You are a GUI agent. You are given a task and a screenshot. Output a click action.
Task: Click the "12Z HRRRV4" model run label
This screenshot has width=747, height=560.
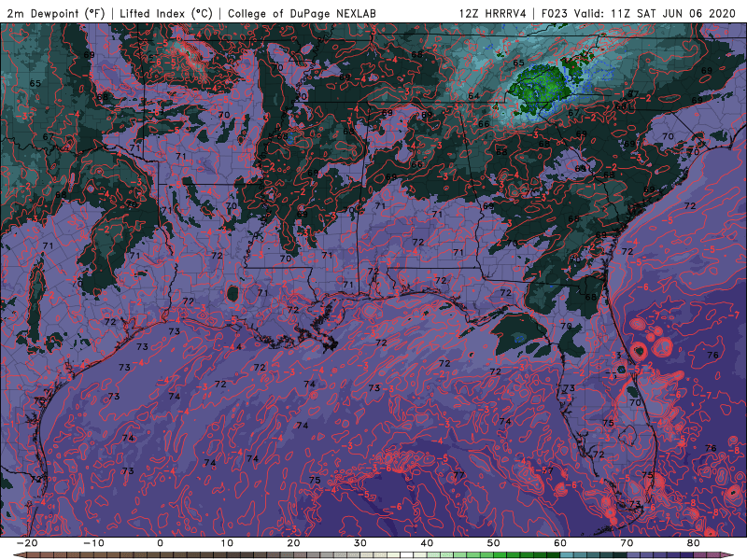[493, 13]
